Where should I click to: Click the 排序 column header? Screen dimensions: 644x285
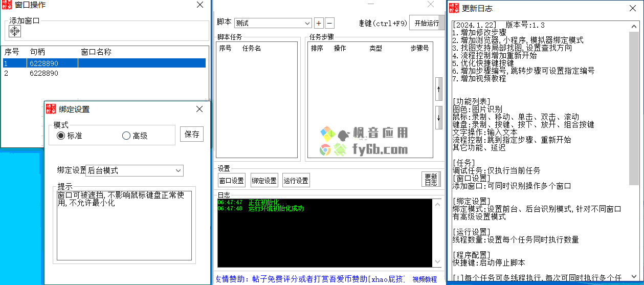317,48
